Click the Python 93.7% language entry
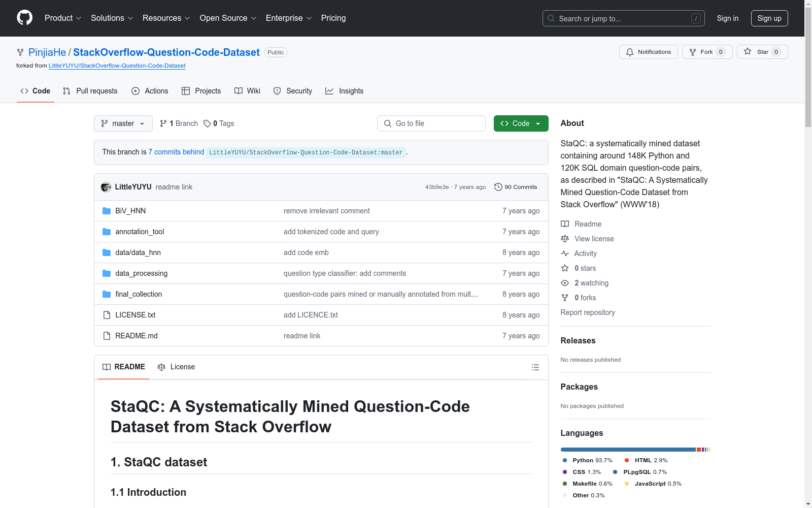Viewport: 812px width, 508px height. pyautogui.click(x=588, y=460)
